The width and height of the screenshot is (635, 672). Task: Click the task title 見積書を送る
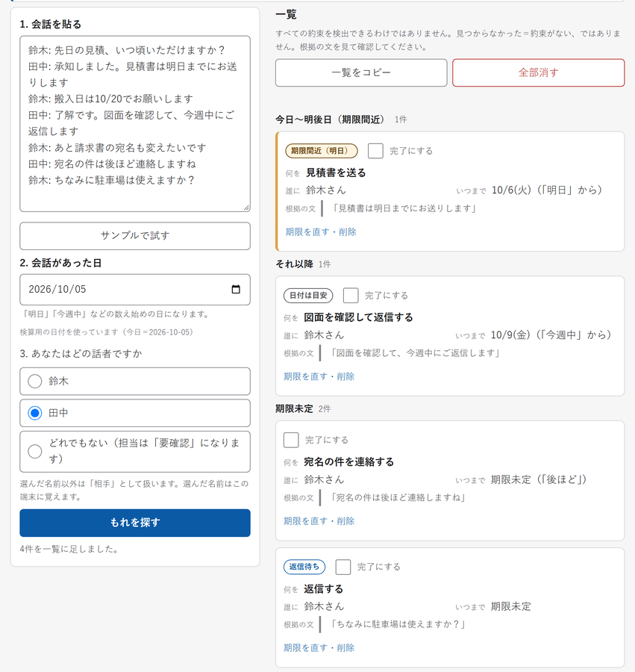point(336,172)
